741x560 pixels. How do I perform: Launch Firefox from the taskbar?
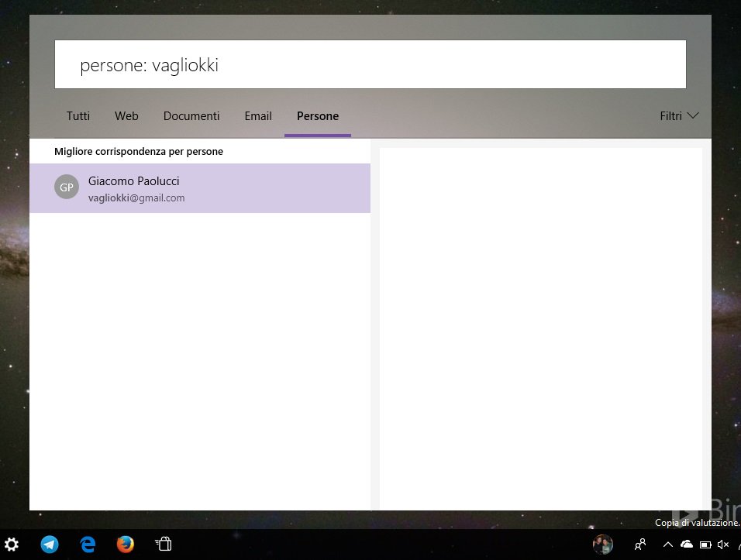(x=126, y=545)
